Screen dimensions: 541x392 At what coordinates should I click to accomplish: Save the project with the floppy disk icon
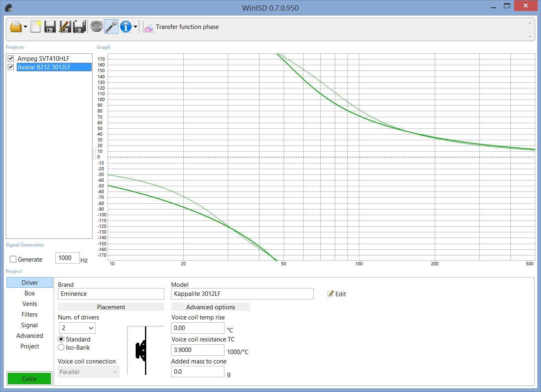pos(50,27)
